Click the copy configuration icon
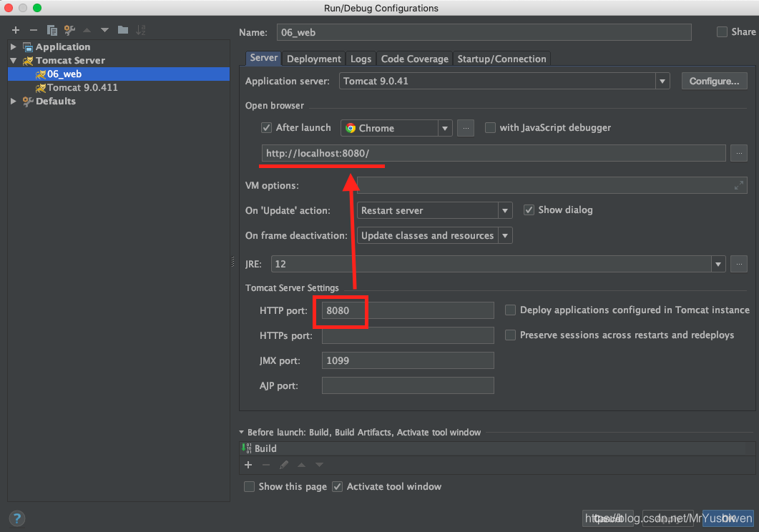 coord(52,30)
